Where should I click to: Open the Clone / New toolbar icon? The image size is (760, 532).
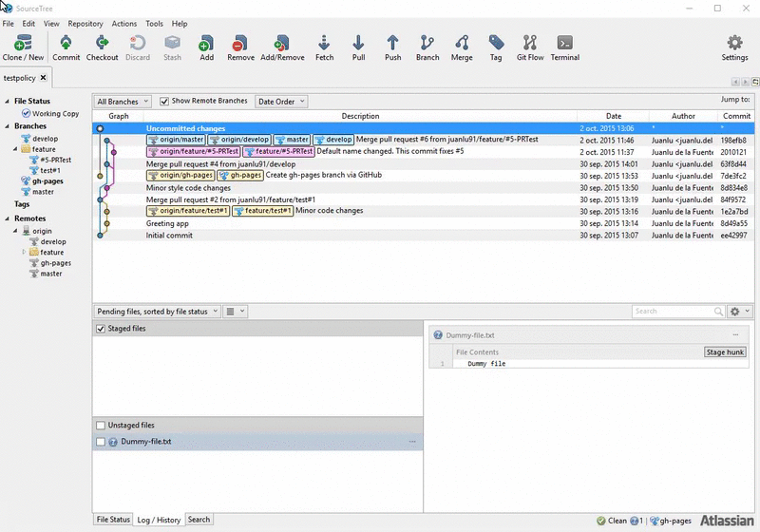[x=23, y=47]
